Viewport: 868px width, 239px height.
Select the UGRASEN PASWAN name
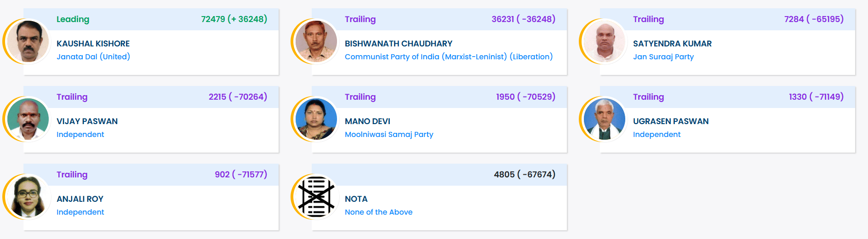point(670,121)
